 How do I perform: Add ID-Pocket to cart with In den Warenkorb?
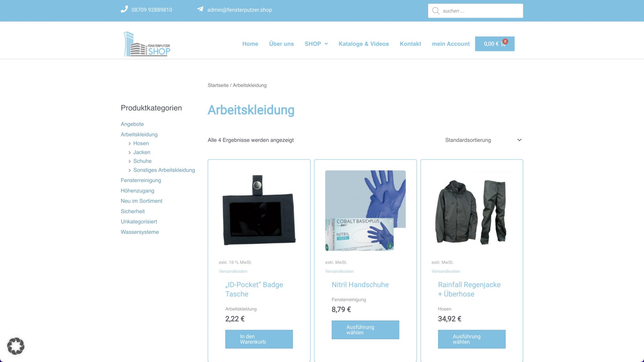click(259, 339)
